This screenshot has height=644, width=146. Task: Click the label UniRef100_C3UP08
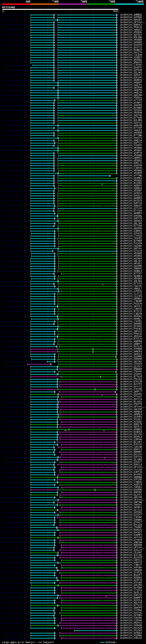[131, 168]
